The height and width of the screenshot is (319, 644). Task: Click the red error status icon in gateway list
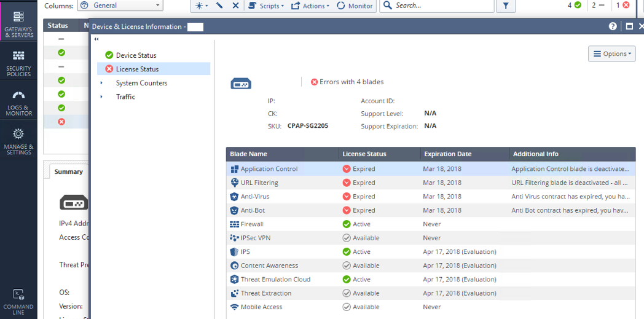click(61, 122)
